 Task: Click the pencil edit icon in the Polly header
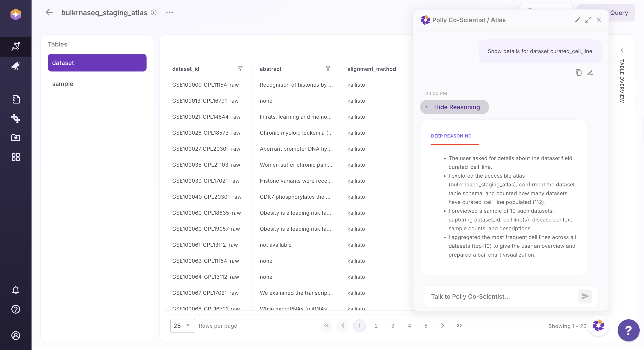pos(577,20)
